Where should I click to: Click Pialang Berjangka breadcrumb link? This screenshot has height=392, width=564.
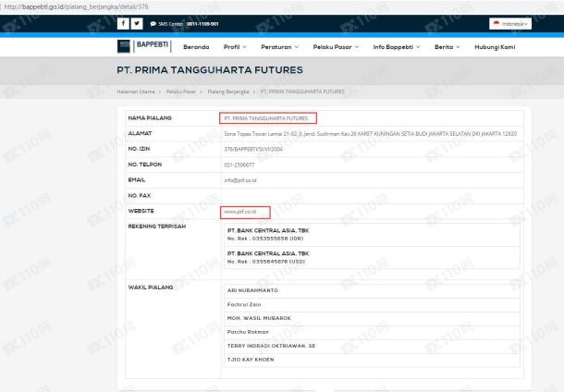coord(228,92)
